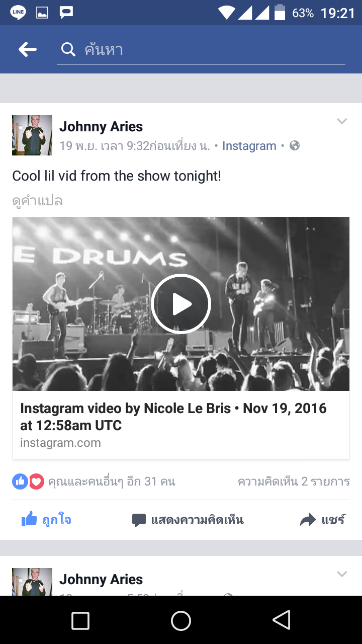Screen dimensions: 362x644
Task: Toggle the ถูกใจ like button
Action: (46, 520)
